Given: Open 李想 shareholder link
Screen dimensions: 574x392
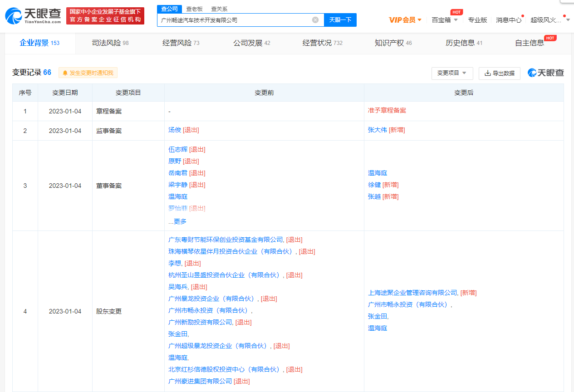Looking at the screenshot, I should (175, 263).
